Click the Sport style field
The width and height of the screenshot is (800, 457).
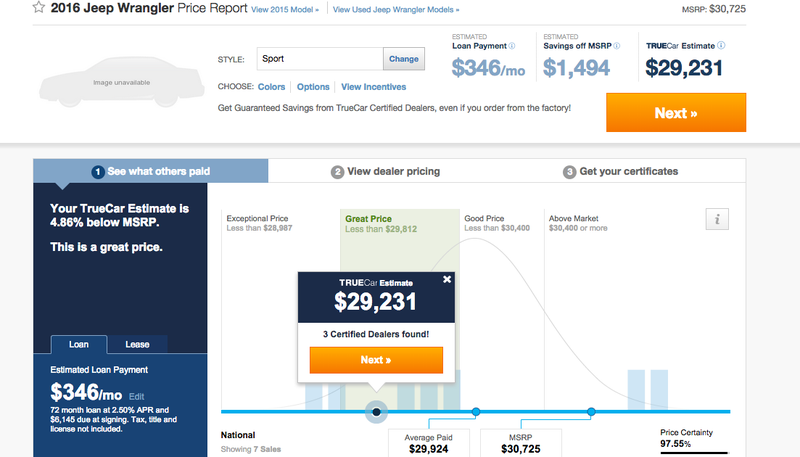coord(320,59)
